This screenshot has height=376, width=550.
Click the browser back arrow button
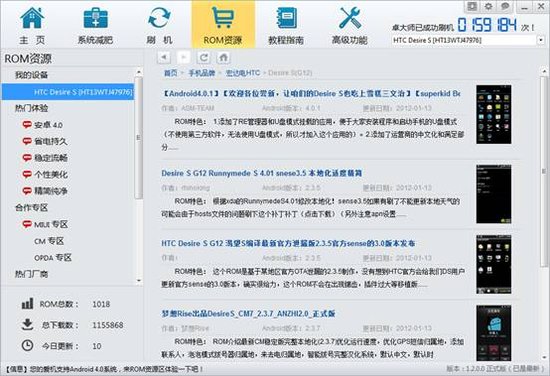(164, 57)
